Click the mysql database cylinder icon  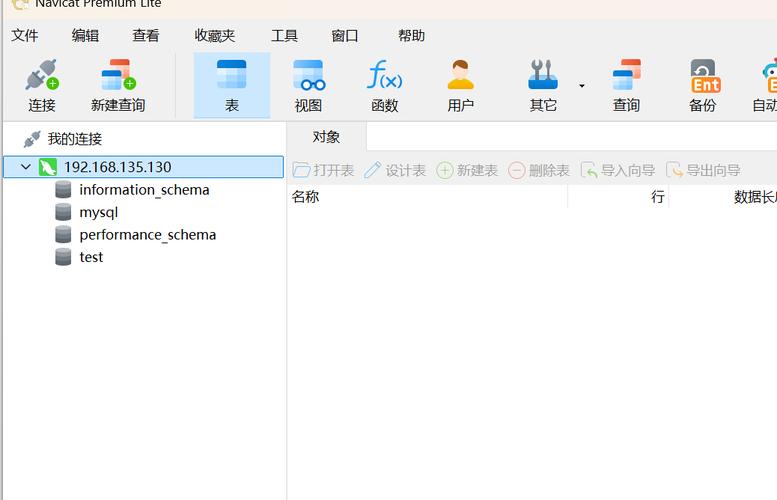point(63,212)
